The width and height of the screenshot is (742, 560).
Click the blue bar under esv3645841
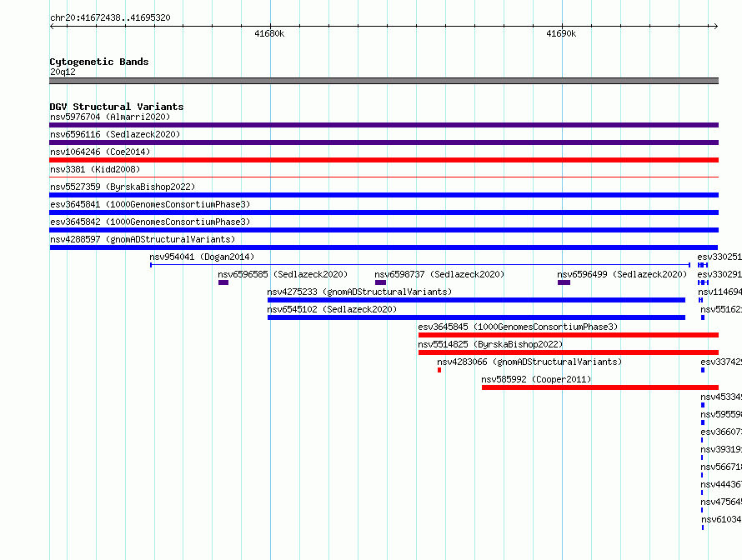pyautogui.click(x=384, y=212)
